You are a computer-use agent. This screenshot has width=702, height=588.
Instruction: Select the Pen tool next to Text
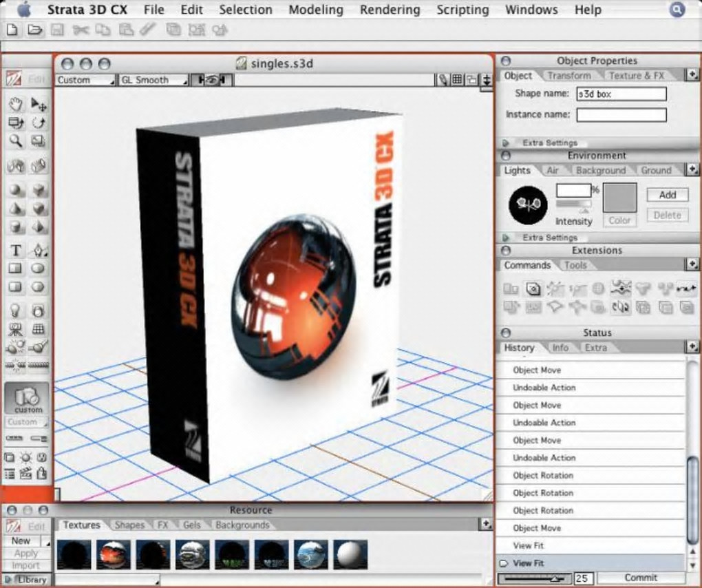tap(39, 250)
